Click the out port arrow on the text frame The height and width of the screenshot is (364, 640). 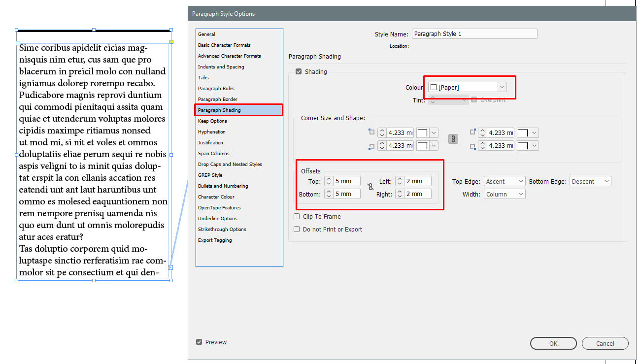170,267
